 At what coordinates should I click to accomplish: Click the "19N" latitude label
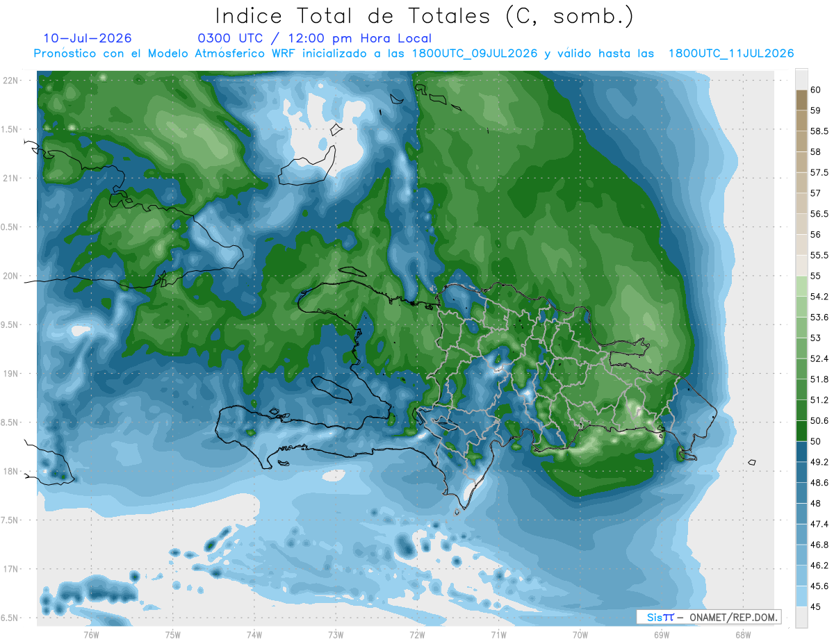coord(12,373)
